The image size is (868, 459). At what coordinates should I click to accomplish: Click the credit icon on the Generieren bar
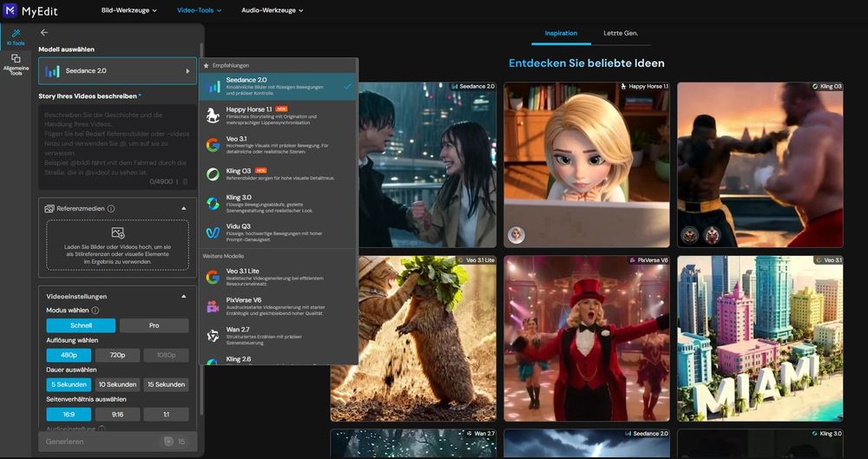169,442
